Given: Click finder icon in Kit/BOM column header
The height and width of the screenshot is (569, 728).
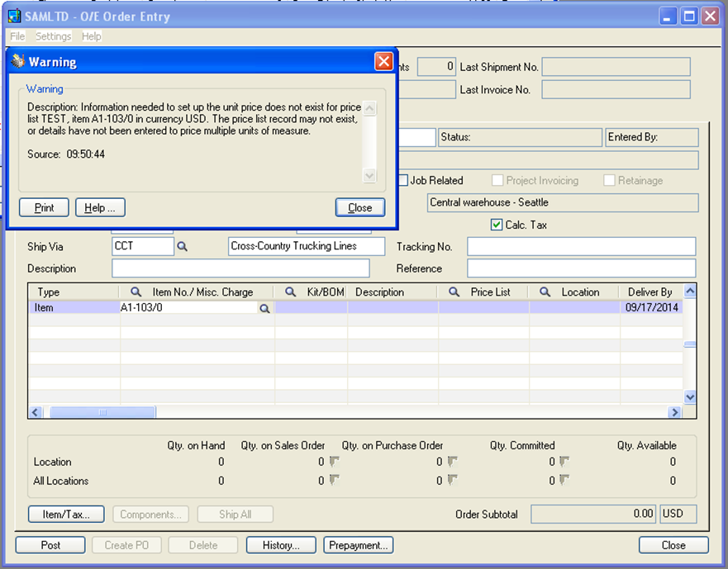Looking at the screenshot, I should click(x=290, y=292).
